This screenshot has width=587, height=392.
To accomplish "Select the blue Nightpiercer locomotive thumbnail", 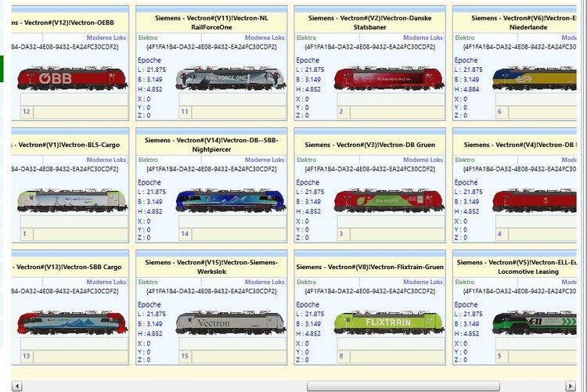I will (x=230, y=200).
